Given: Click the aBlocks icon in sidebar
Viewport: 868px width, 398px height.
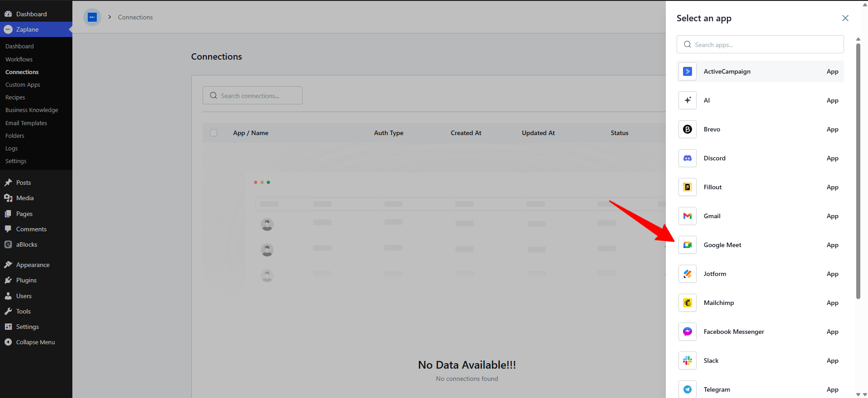Looking at the screenshot, I should tap(8, 244).
